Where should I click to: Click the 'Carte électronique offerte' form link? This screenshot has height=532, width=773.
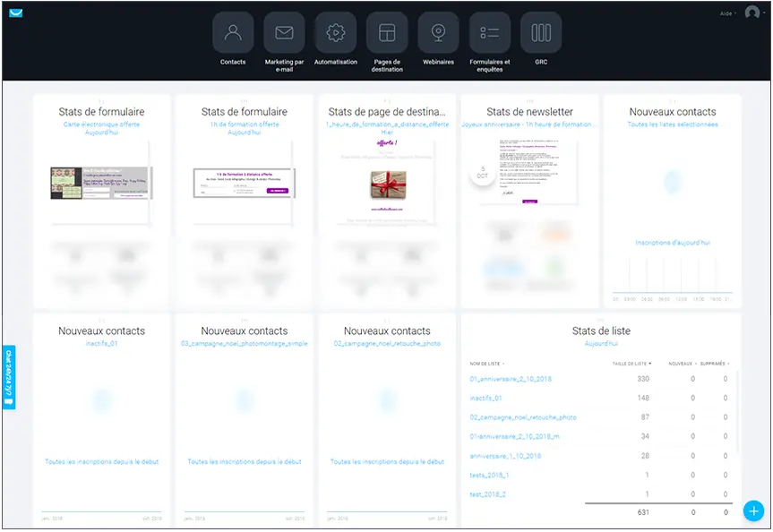(x=101, y=124)
